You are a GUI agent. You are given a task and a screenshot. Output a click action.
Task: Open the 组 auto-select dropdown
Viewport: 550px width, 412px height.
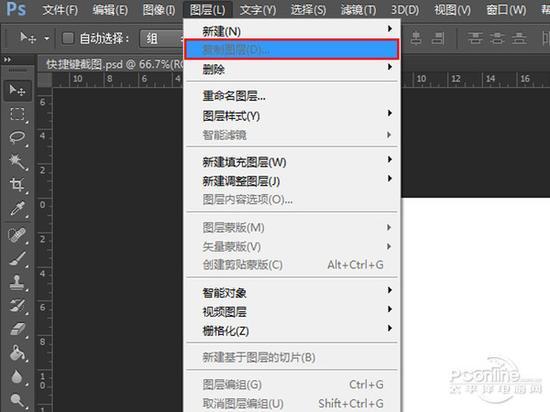[x=161, y=38]
